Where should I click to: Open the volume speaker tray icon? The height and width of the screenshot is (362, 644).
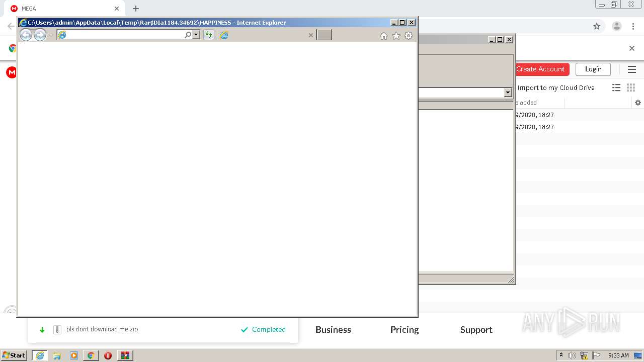point(572,355)
